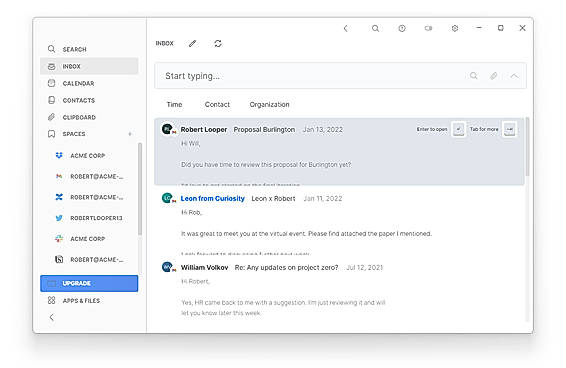This screenshot has width=566, height=368.
Task: Click the INBOX header label
Action: click(164, 44)
